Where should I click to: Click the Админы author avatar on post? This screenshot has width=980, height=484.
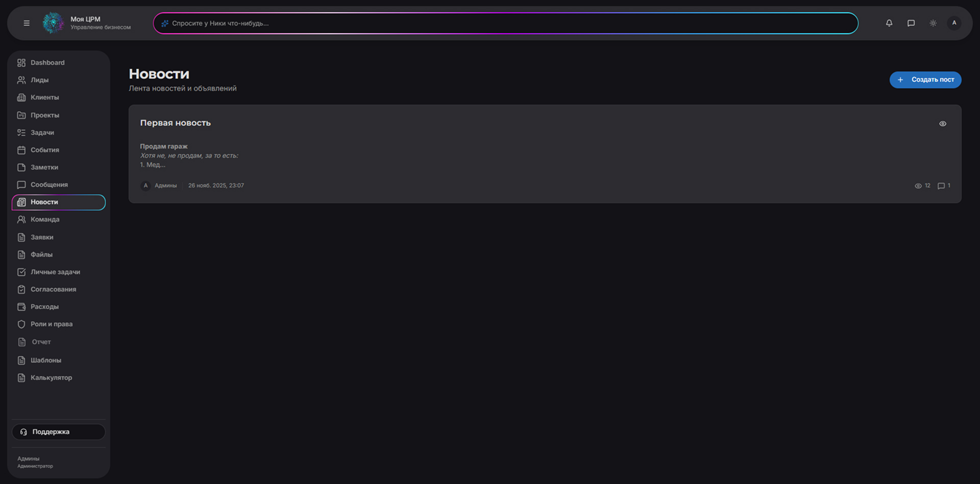[145, 186]
